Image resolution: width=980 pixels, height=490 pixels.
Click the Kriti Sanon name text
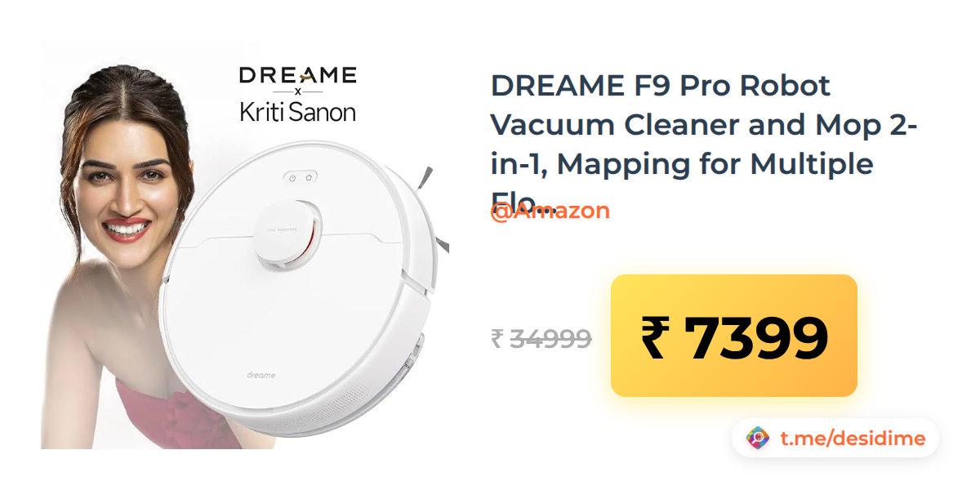click(x=298, y=111)
